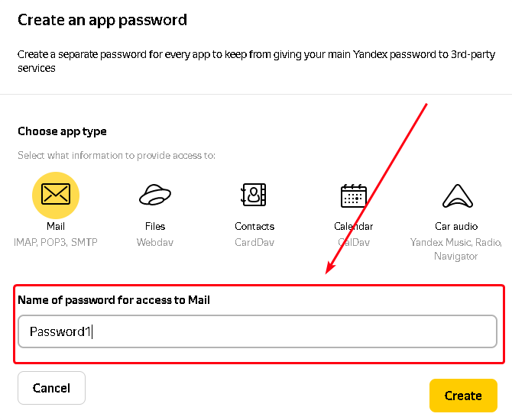This screenshot has width=512, height=420.
Task: Click the "Files" text label
Action: [155, 226]
